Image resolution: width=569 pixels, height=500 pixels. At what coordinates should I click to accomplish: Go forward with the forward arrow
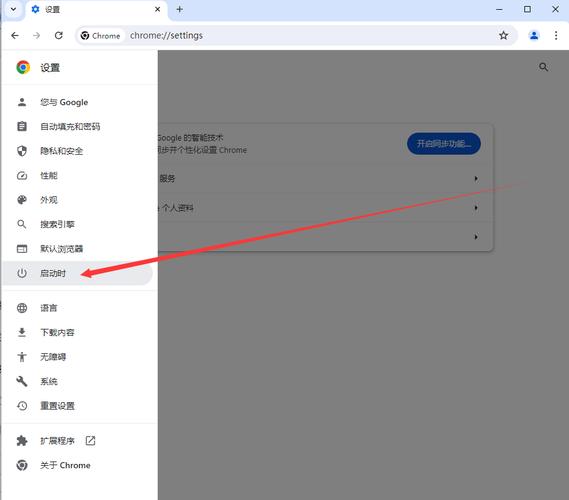tap(36, 36)
